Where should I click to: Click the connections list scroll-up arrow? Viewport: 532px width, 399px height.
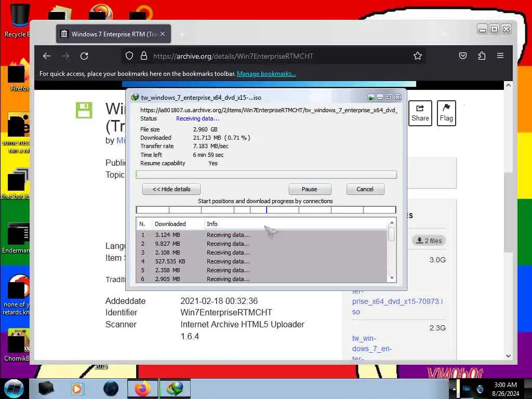[392, 223]
